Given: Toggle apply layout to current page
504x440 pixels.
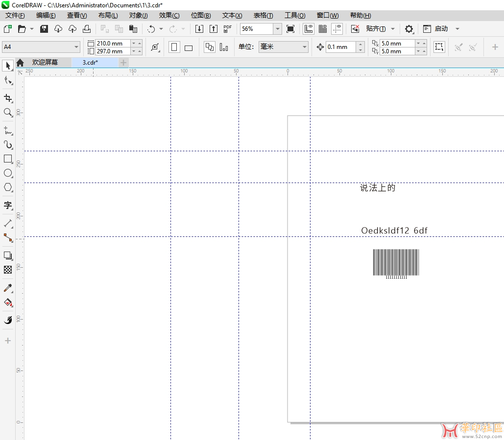Looking at the screenshot, I should click(224, 47).
